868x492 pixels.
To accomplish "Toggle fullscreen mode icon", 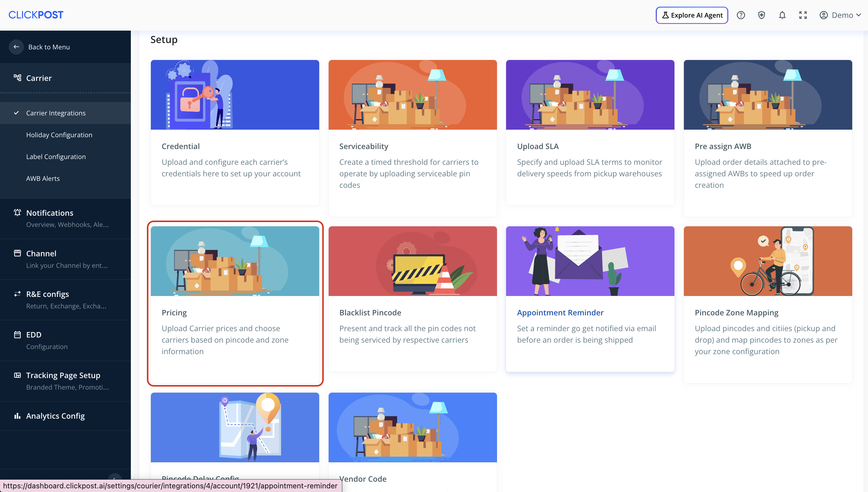I will click(x=803, y=15).
